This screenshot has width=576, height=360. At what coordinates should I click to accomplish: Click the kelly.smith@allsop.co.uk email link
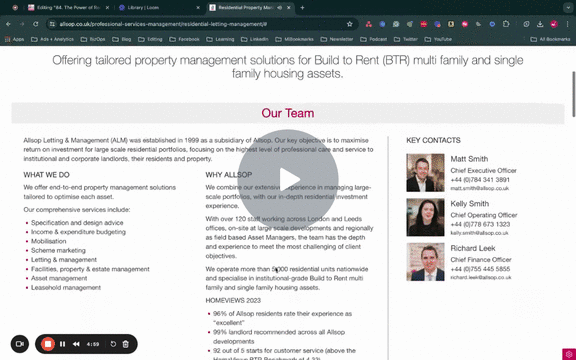[479, 233]
